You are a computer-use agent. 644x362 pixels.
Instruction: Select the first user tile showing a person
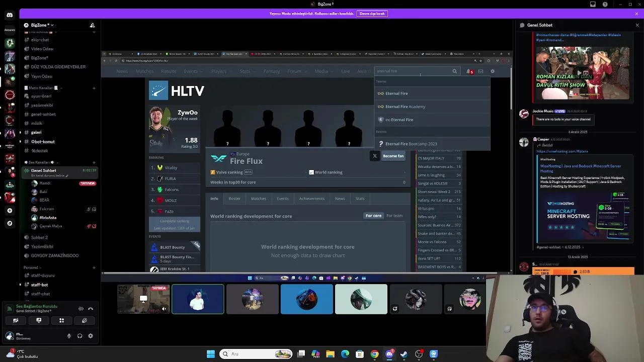click(198, 299)
